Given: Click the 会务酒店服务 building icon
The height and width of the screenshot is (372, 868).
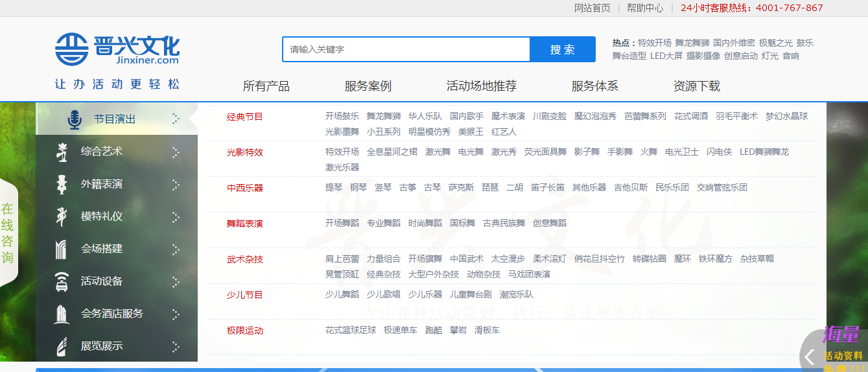Looking at the screenshot, I should (x=62, y=314).
